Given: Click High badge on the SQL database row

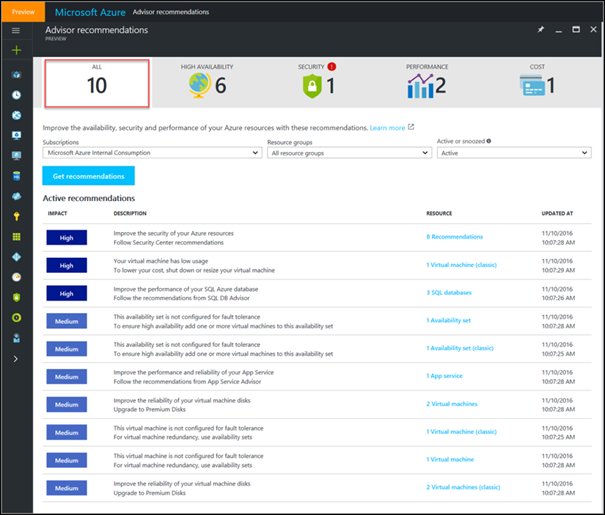Looking at the screenshot, I should [x=67, y=293].
